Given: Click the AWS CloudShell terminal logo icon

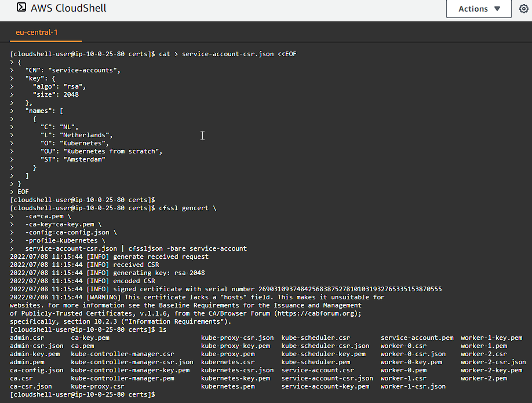Looking at the screenshot, I should pos(20,8).
